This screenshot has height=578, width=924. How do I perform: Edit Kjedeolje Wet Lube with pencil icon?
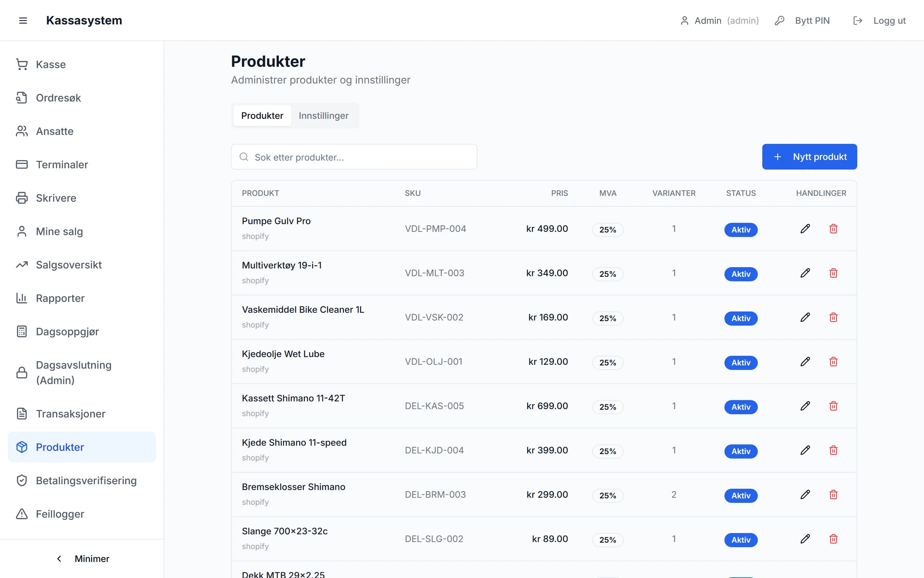point(805,362)
